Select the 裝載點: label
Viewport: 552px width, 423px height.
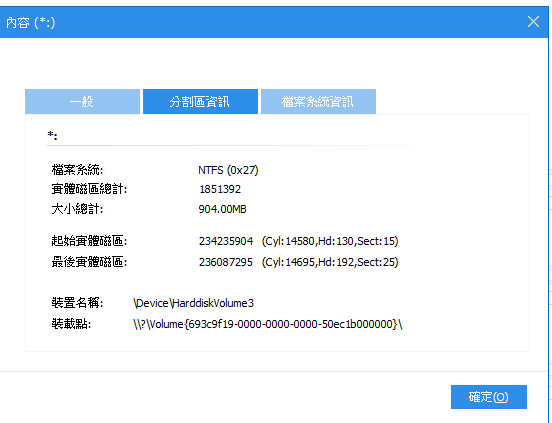(71, 324)
